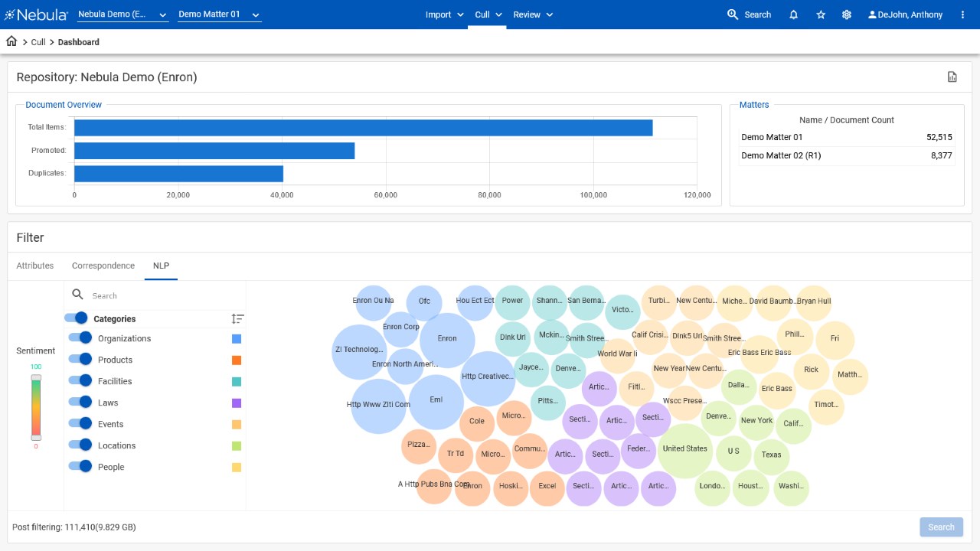Click the search magnifier in top bar

coord(733,15)
